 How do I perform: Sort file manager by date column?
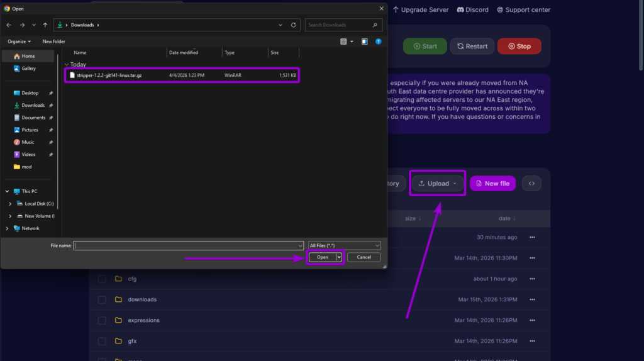pos(507,218)
